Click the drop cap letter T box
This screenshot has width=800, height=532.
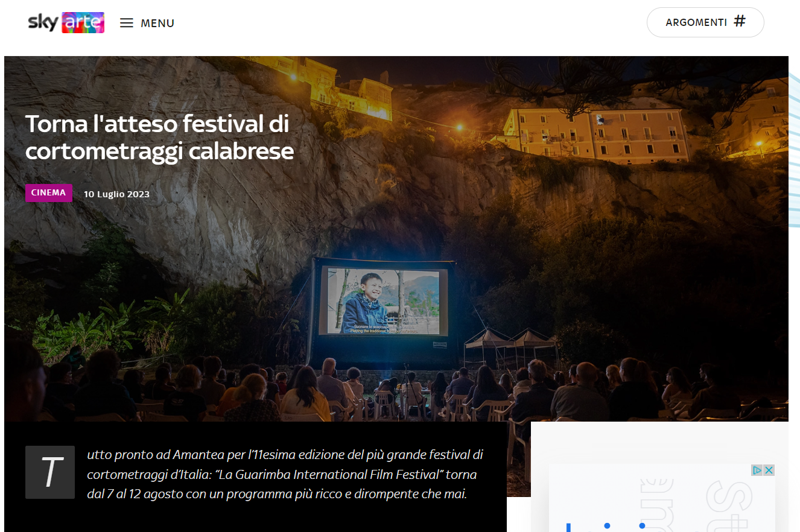pos(50,472)
